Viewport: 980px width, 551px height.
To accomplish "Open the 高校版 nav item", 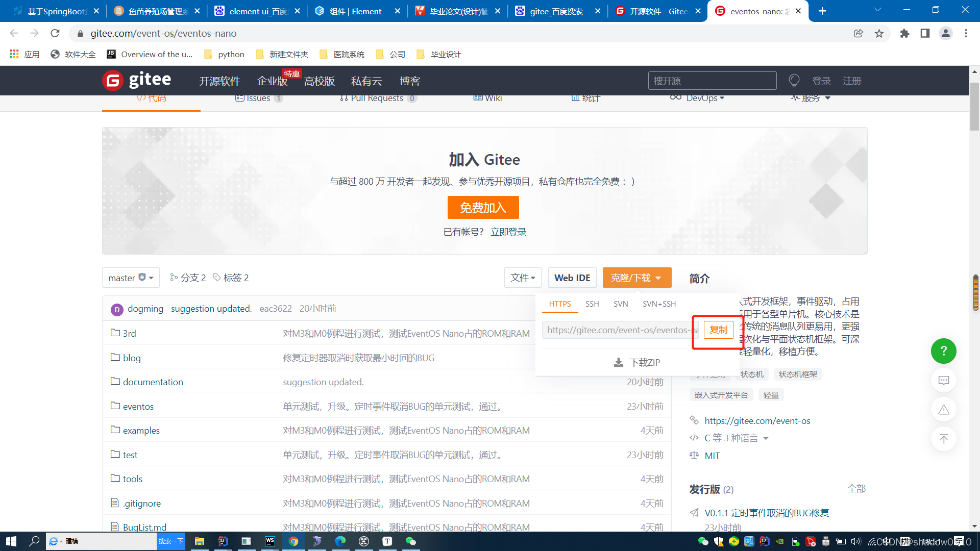I will coord(320,81).
